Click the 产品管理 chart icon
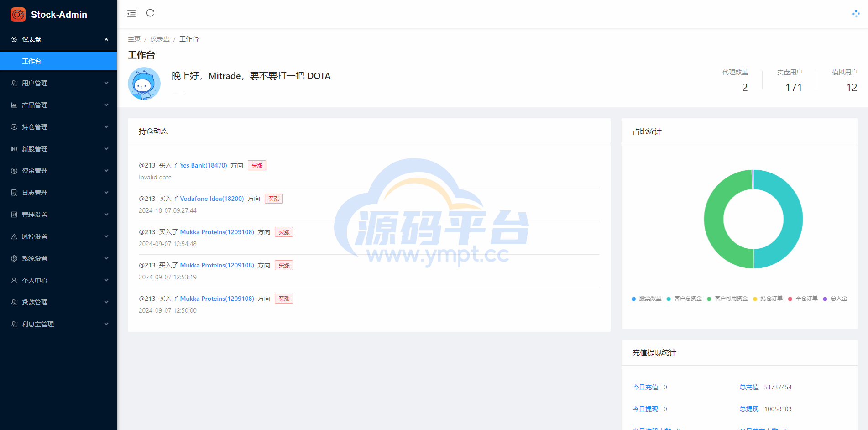The width and height of the screenshot is (868, 430). tap(14, 105)
